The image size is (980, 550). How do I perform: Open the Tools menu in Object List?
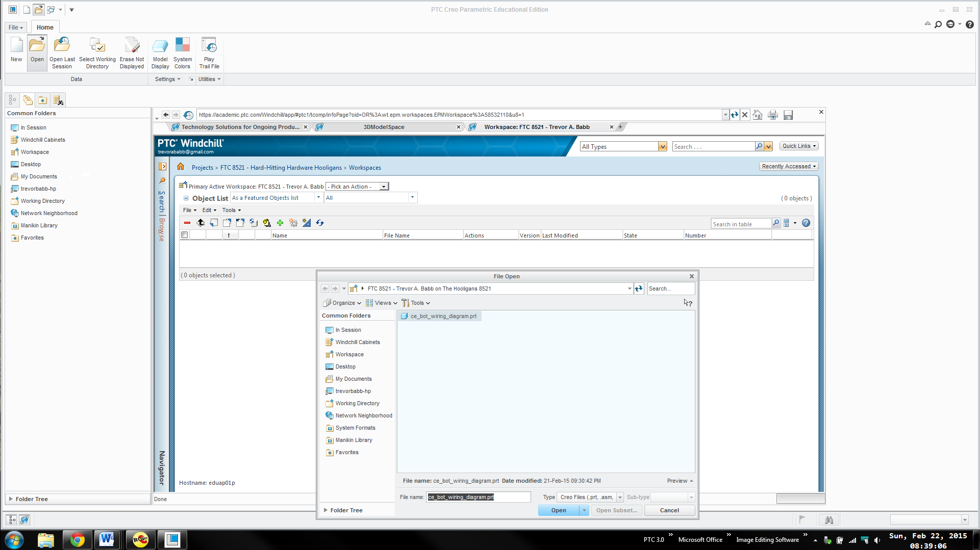(x=231, y=210)
